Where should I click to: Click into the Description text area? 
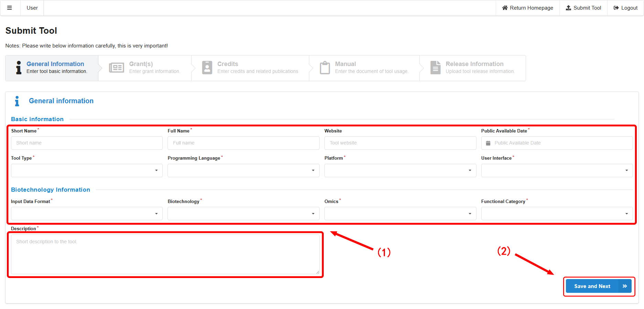click(165, 254)
